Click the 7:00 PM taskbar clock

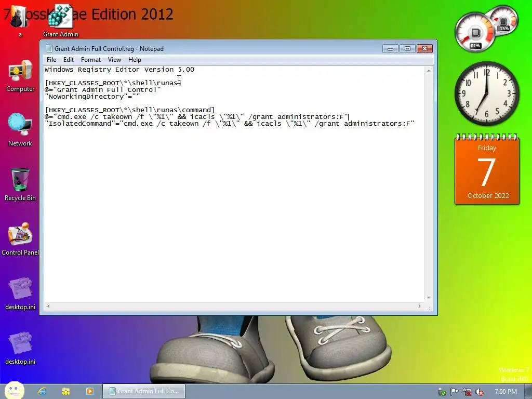click(506, 392)
